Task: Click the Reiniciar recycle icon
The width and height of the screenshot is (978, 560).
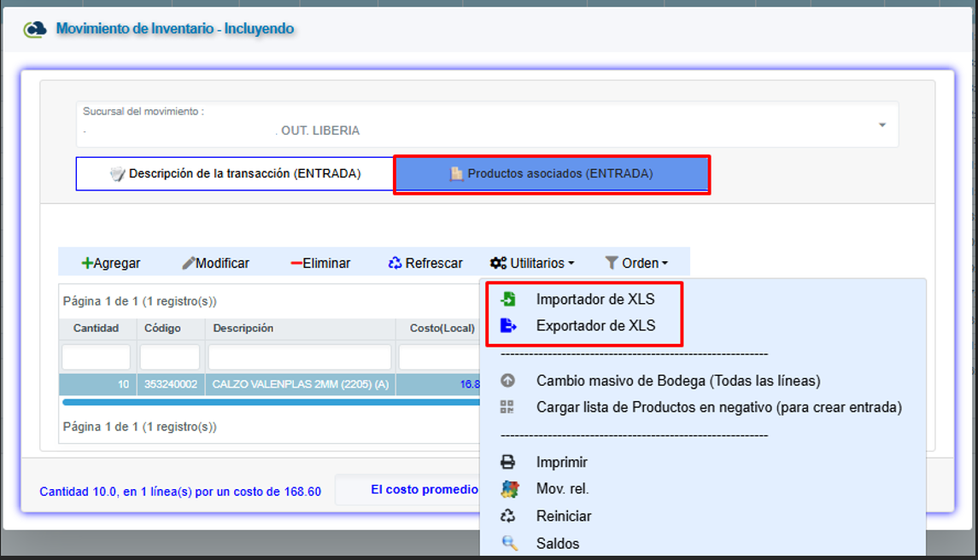Action: [x=508, y=516]
